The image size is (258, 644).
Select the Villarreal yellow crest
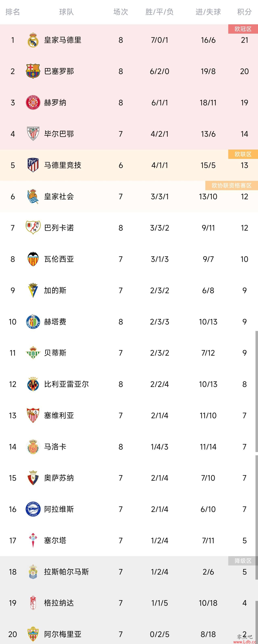point(33,384)
